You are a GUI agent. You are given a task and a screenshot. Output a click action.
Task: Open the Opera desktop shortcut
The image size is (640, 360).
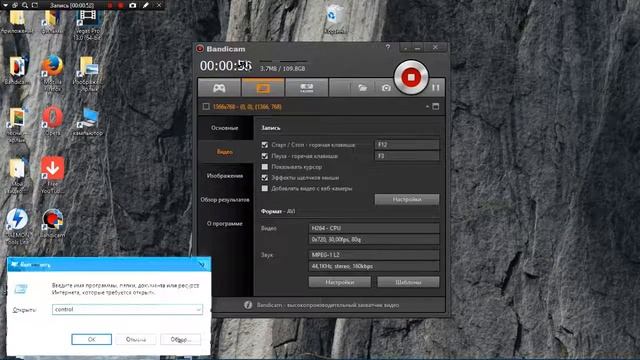53,121
